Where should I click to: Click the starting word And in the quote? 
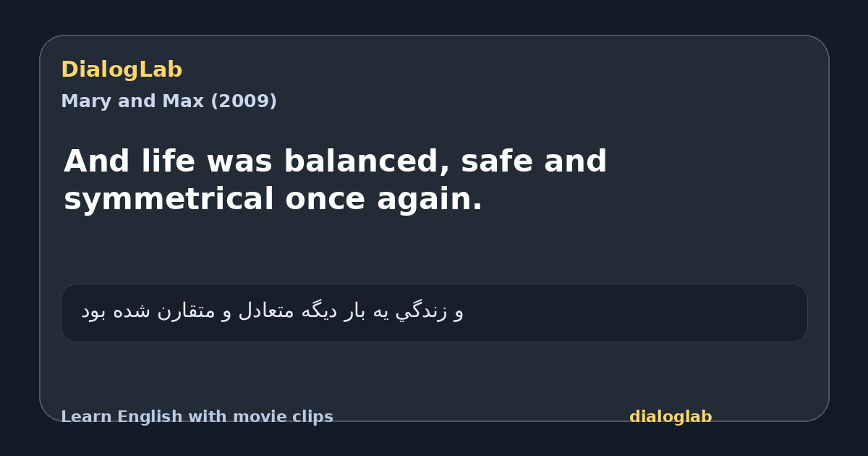[x=97, y=161]
